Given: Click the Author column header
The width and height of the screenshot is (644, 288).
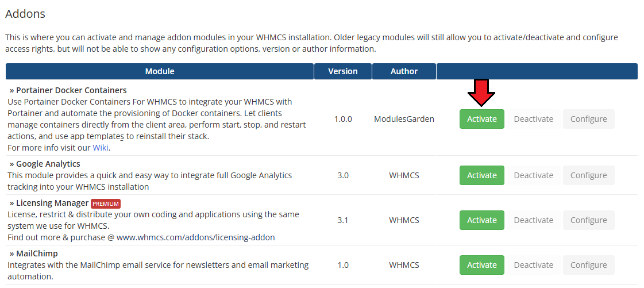Looking at the screenshot, I should (x=404, y=71).
